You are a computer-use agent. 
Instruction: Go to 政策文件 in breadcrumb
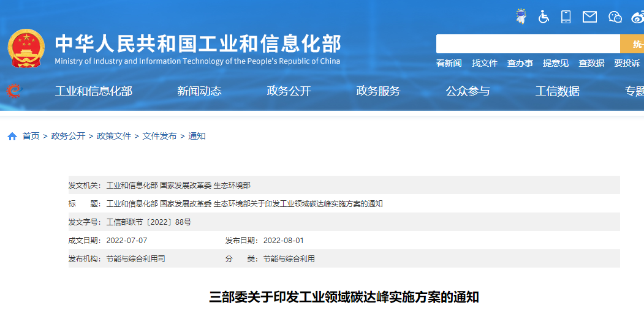point(114,136)
